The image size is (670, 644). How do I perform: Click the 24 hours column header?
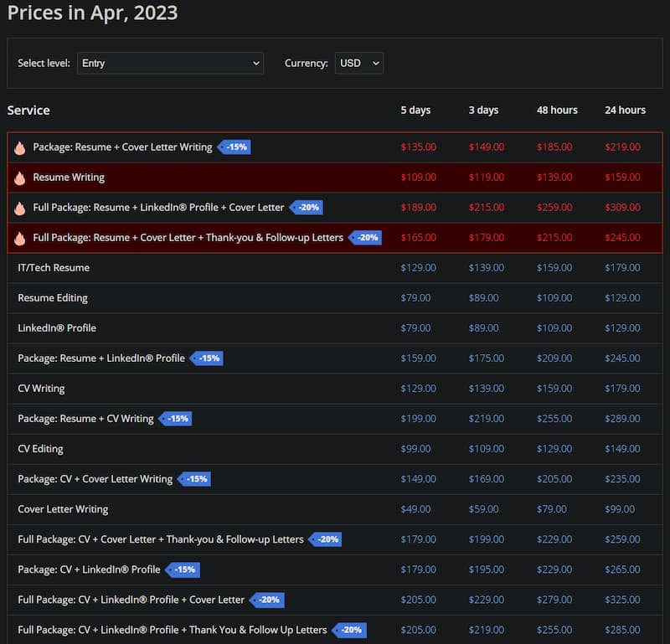tap(625, 111)
